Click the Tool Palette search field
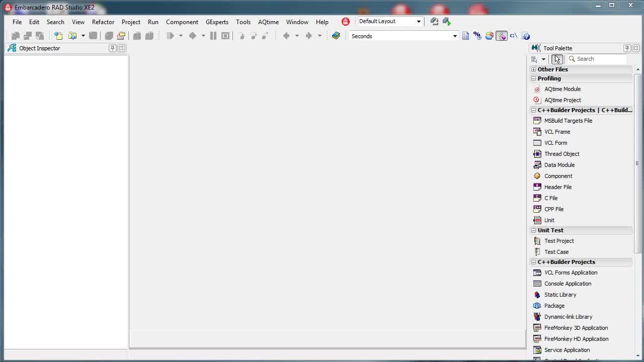The width and height of the screenshot is (644, 362). pyautogui.click(x=597, y=59)
